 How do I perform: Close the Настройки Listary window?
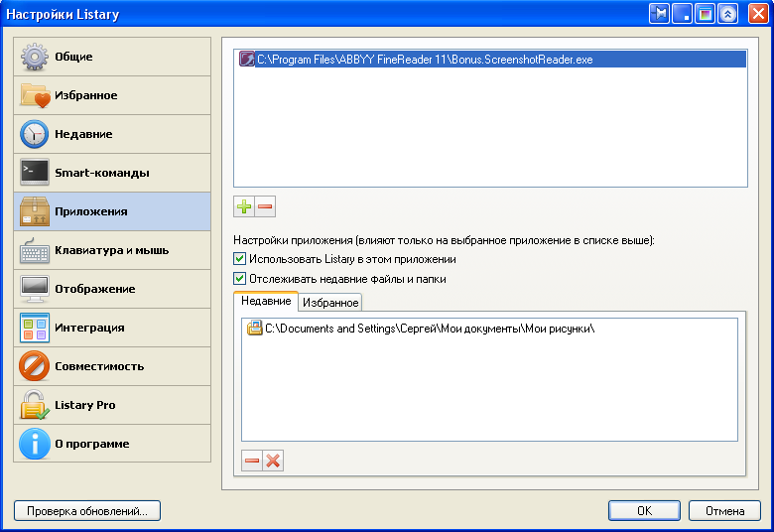point(758,13)
